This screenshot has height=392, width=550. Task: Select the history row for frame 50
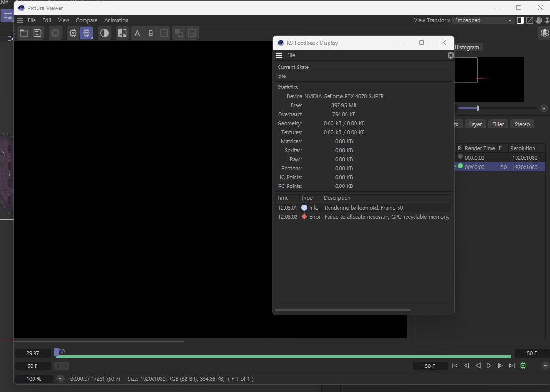point(499,167)
